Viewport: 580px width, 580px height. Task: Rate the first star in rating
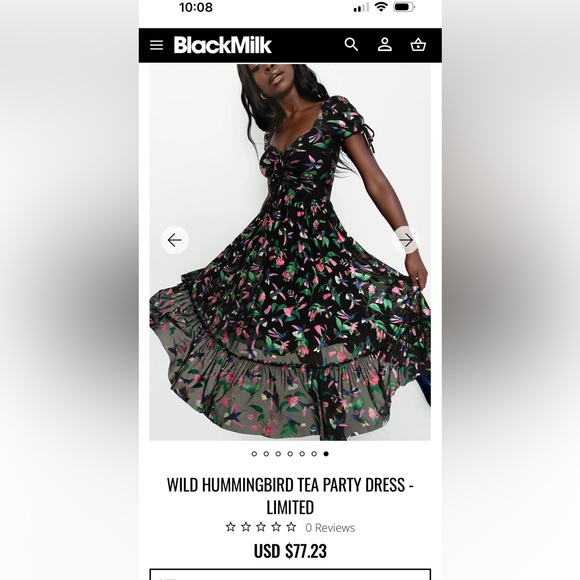(230, 527)
